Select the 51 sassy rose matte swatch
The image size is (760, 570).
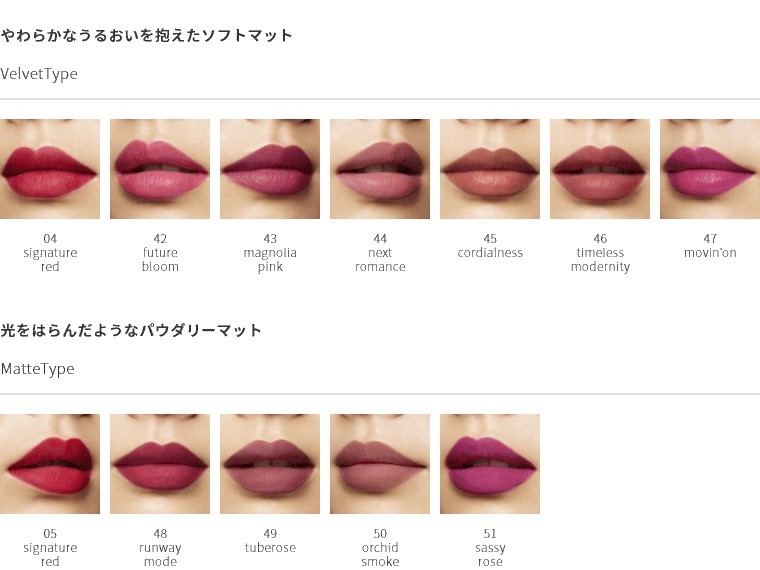click(490, 464)
